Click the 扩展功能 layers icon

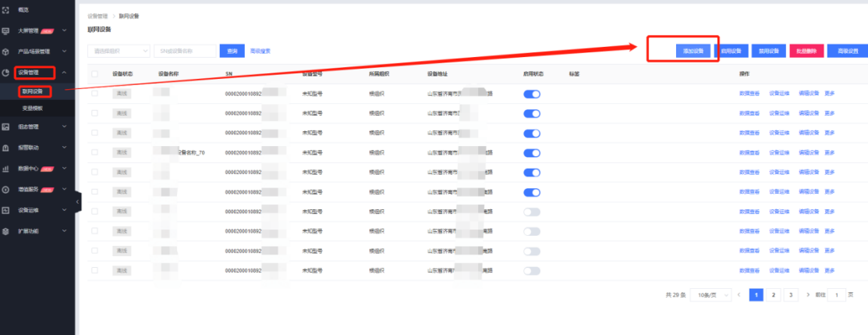(6, 231)
